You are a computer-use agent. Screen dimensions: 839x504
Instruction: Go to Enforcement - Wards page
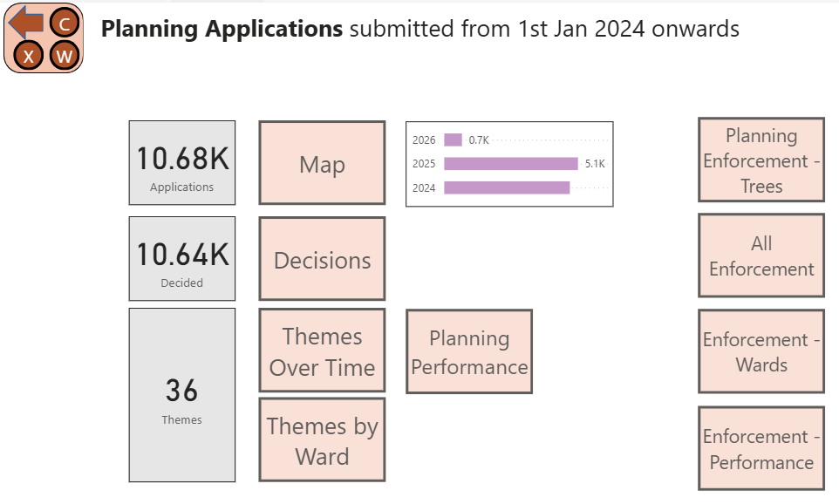761,351
